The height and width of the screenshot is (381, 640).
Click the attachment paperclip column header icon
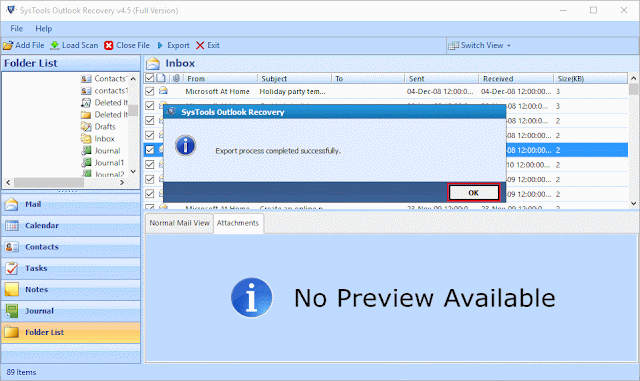point(176,78)
